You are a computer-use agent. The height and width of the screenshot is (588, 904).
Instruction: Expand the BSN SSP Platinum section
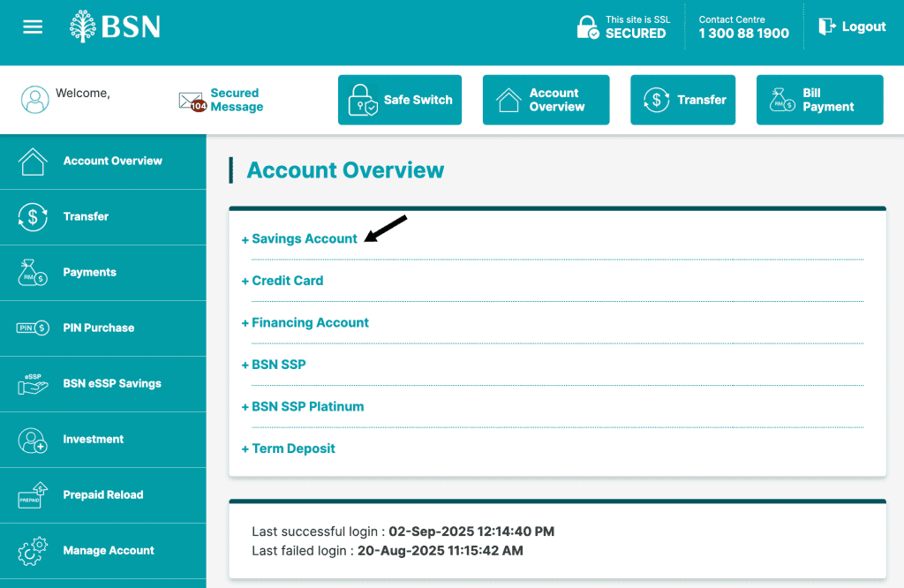(303, 407)
